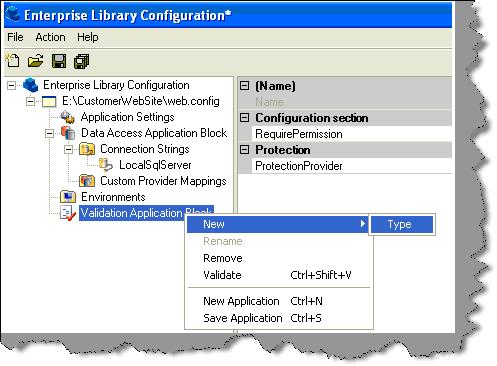Click the New Application toolbar icon
Image resolution: width=497 pixels, height=366 pixels.
[x=13, y=61]
